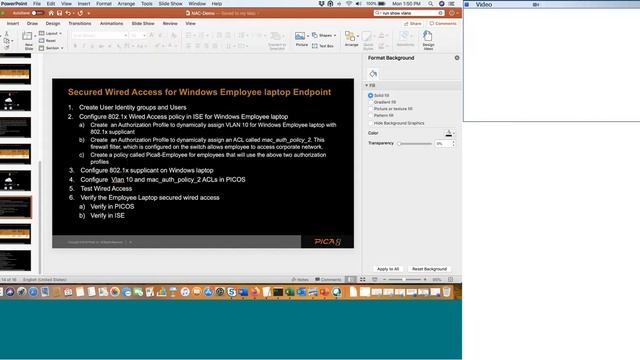Expand the Picture dropdown arrow
Image resolution: width=640 pixels, height=360 pixels.
[x=308, y=36]
